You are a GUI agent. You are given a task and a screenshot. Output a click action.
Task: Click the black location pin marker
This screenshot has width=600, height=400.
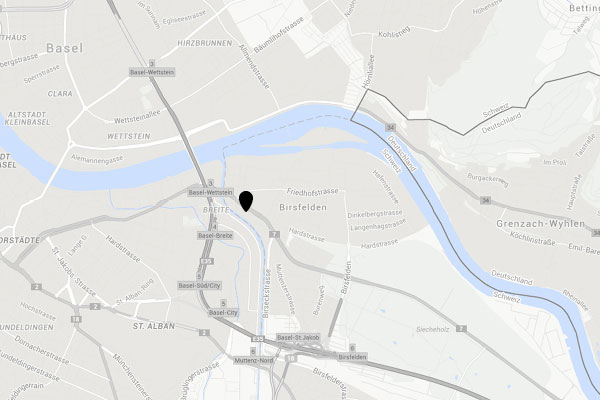pyautogui.click(x=246, y=201)
